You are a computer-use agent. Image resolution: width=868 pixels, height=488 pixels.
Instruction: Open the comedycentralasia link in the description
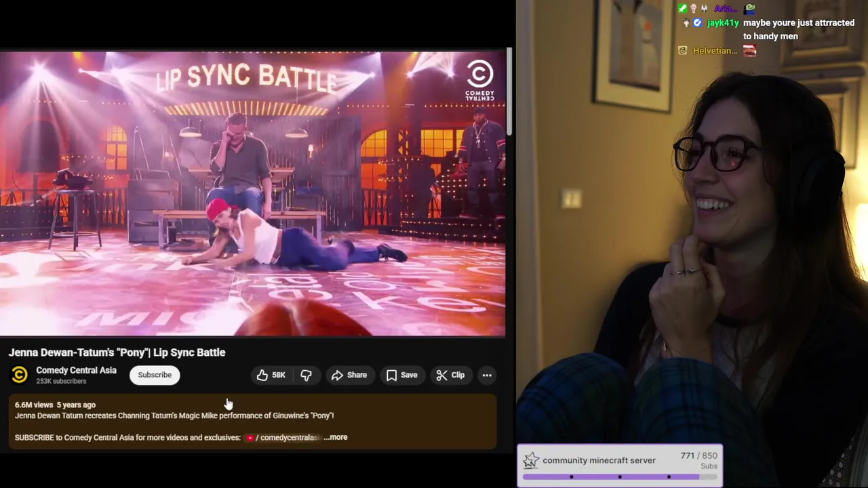[283, 437]
